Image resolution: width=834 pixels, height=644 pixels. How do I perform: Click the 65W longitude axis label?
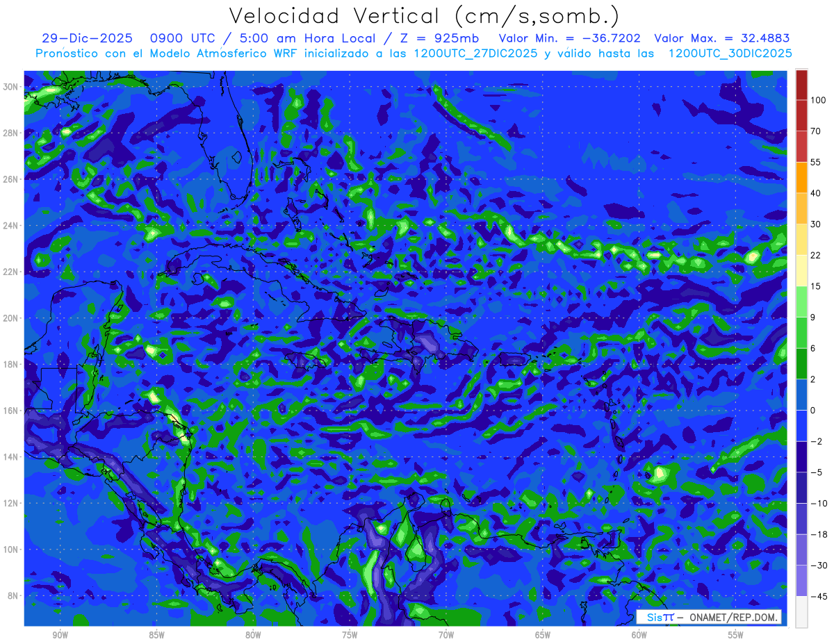pos(543,635)
